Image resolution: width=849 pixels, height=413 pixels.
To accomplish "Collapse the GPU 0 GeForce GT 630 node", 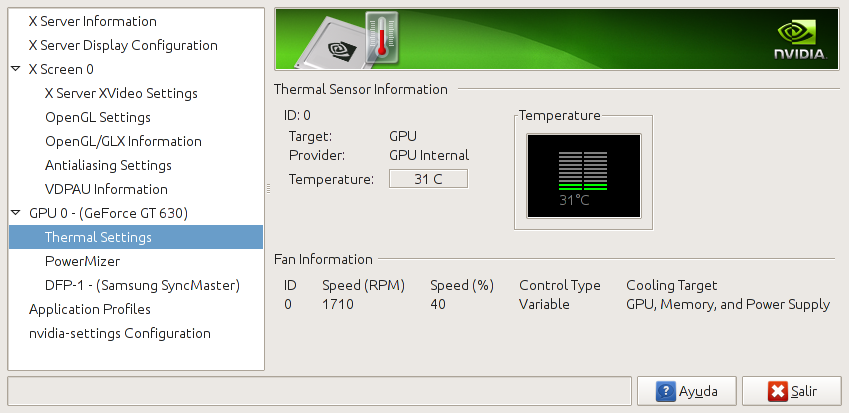I will click(15, 213).
